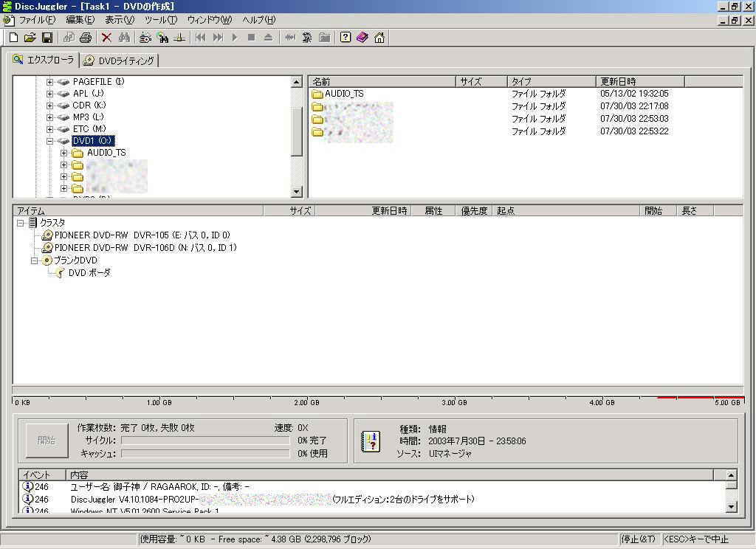This screenshot has width=756, height=549.
Task: Save the task with the floppy disk icon
Action: pyautogui.click(x=47, y=38)
